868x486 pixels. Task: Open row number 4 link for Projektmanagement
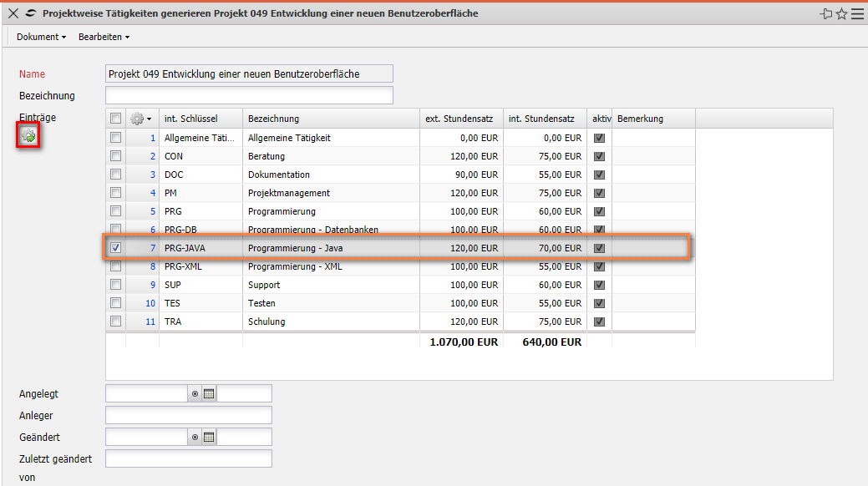click(x=152, y=193)
